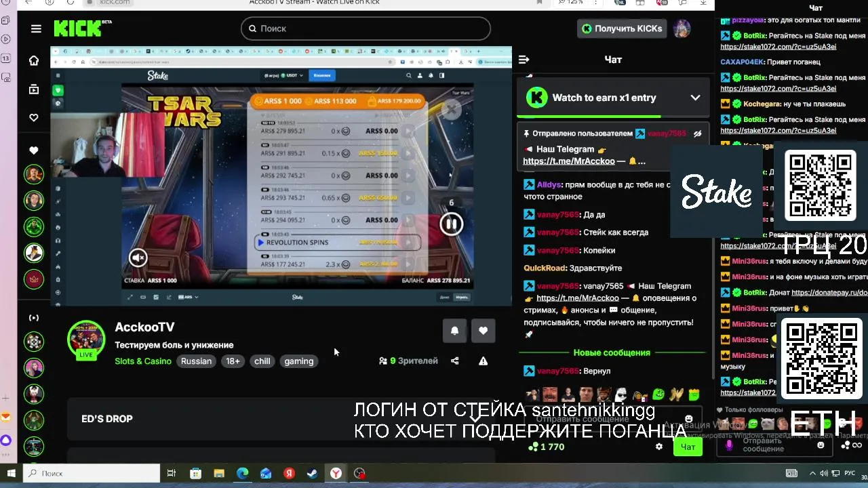Click the AcckooTV channel name

click(144, 327)
